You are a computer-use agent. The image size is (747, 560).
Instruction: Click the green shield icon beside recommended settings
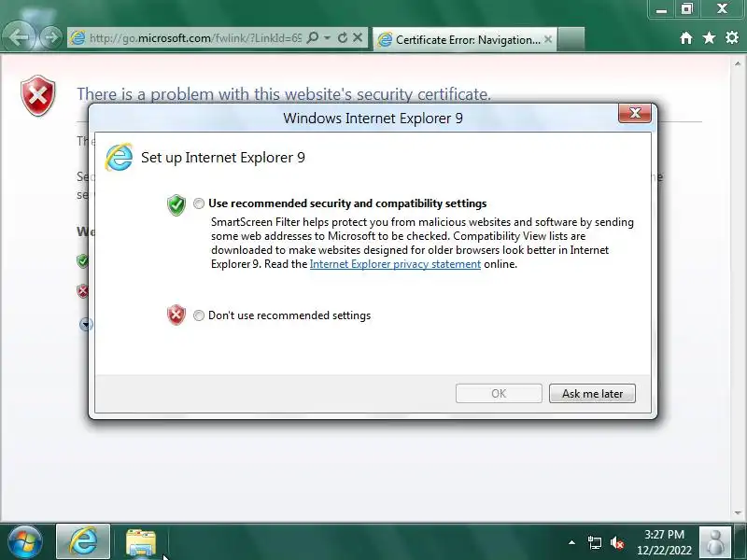pyautogui.click(x=176, y=205)
